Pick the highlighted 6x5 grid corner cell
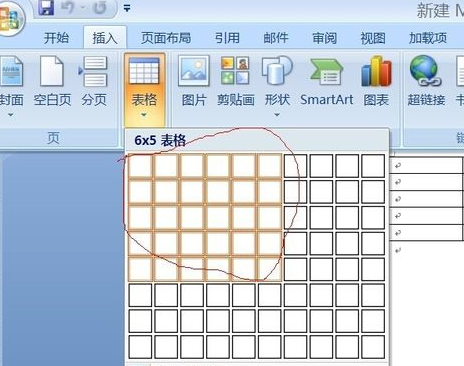Screen dimensions: 464x366 tap(270, 269)
